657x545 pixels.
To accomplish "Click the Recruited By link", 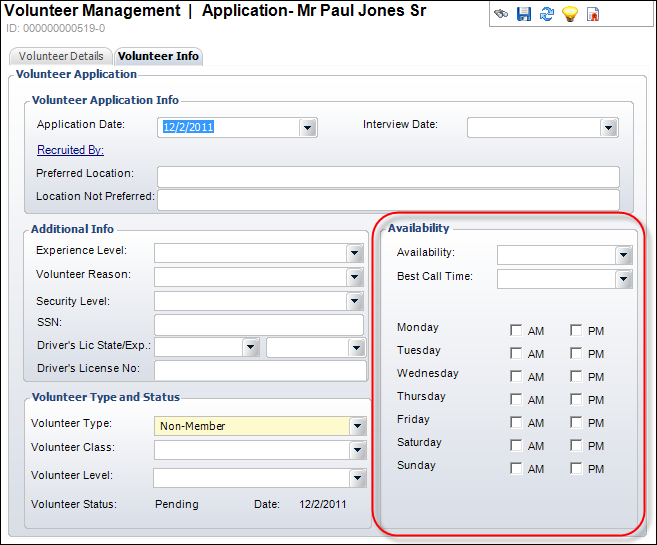I will (x=70, y=150).
